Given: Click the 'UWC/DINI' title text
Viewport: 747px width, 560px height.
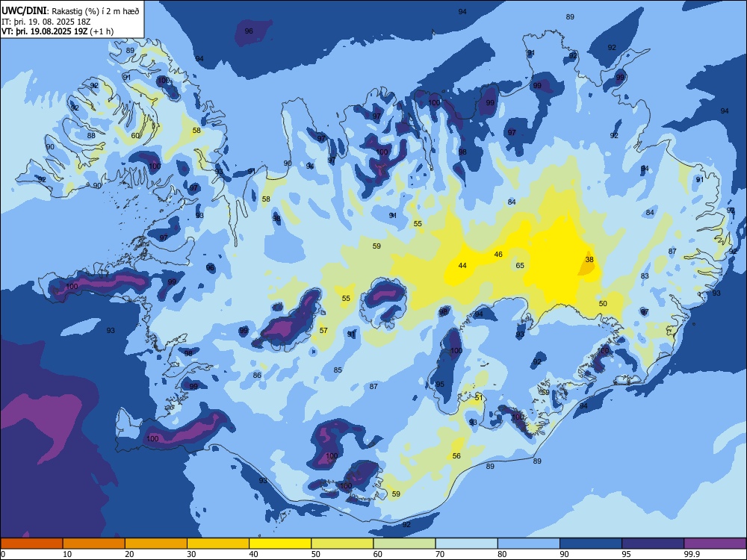Looking at the screenshot, I should [24, 11].
